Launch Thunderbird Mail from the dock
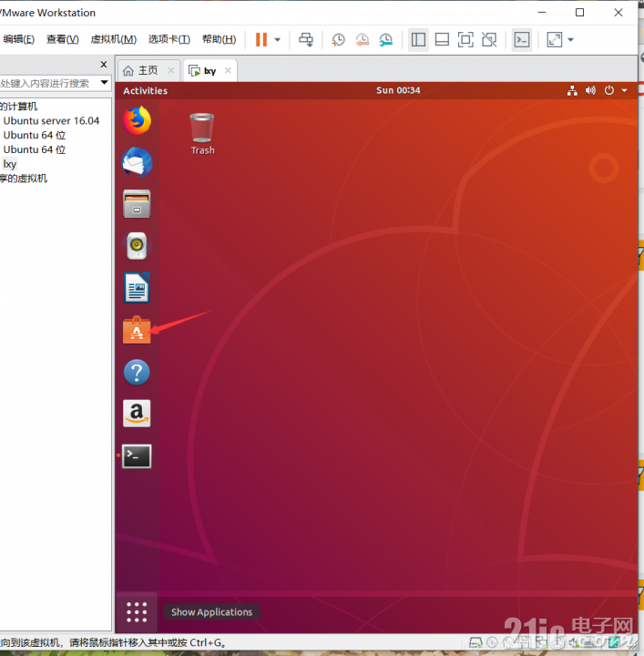The image size is (644, 656). (x=137, y=162)
